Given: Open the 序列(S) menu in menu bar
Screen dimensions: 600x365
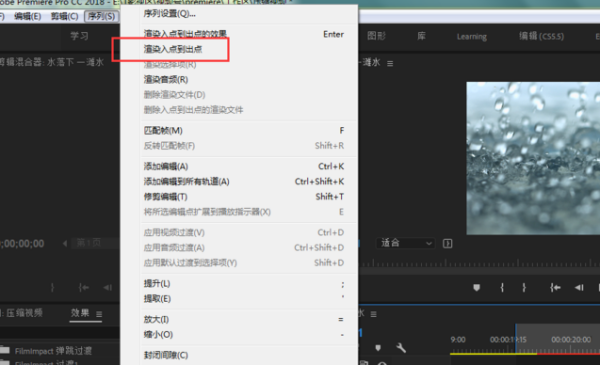Looking at the screenshot, I should coord(101,16).
